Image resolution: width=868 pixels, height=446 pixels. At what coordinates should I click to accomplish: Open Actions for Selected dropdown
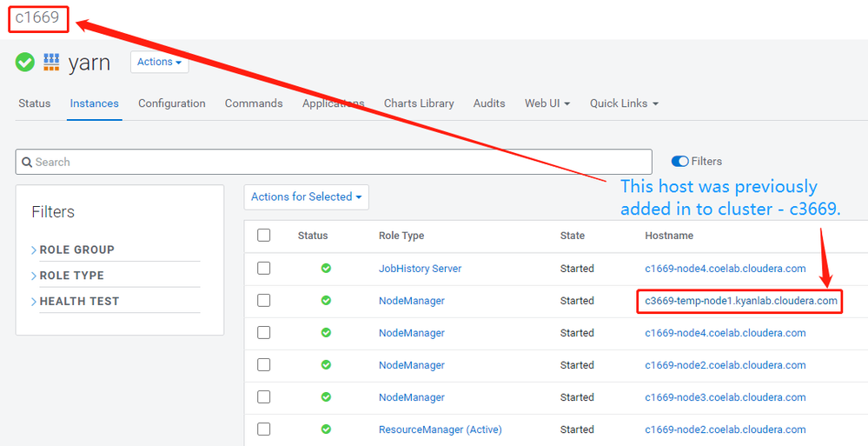coord(306,197)
